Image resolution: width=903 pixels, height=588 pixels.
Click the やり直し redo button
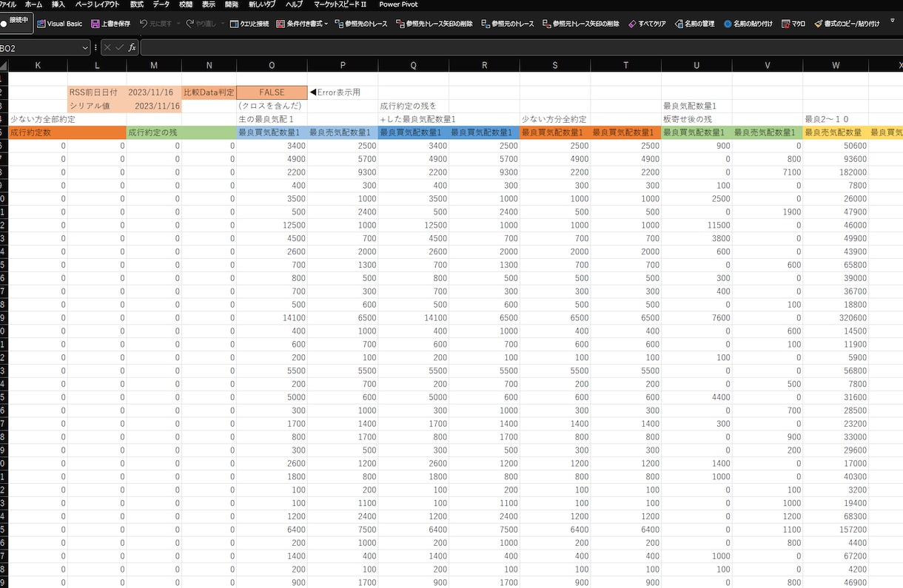click(201, 24)
